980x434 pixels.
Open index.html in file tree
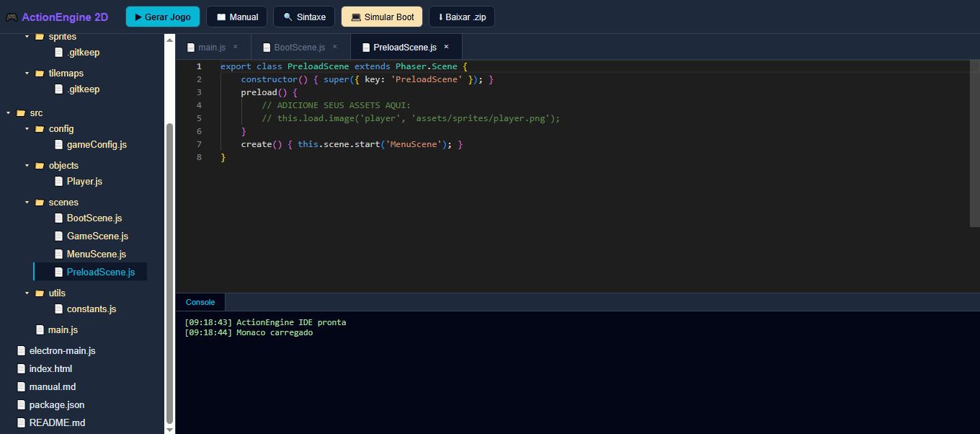pos(50,368)
